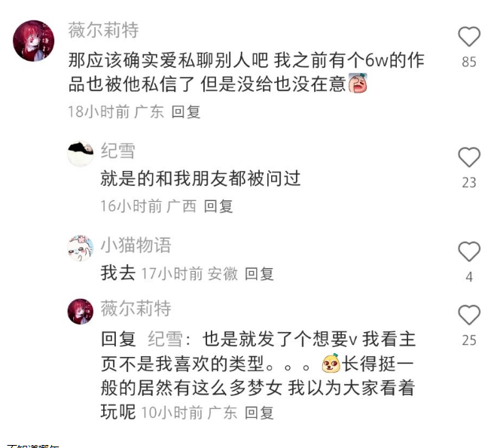Viewport: 497px width, 448px height.
Task: Open 纪雪's profile avatar
Action: (x=81, y=154)
